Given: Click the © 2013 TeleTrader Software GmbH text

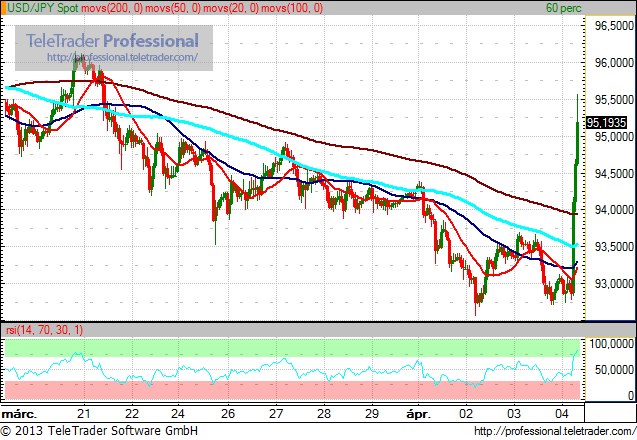Looking at the screenshot, I should point(99,431).
